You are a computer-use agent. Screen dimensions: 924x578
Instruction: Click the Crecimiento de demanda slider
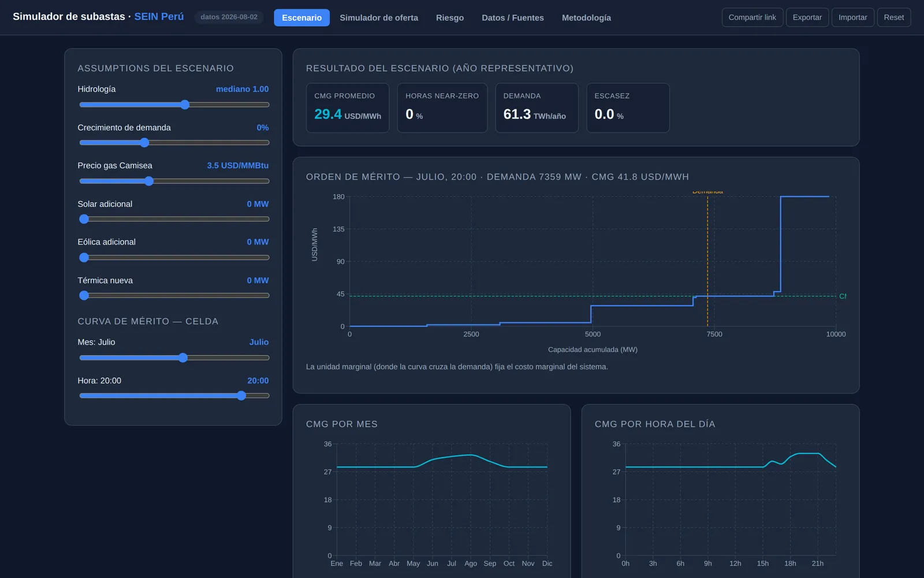[174, 143]
